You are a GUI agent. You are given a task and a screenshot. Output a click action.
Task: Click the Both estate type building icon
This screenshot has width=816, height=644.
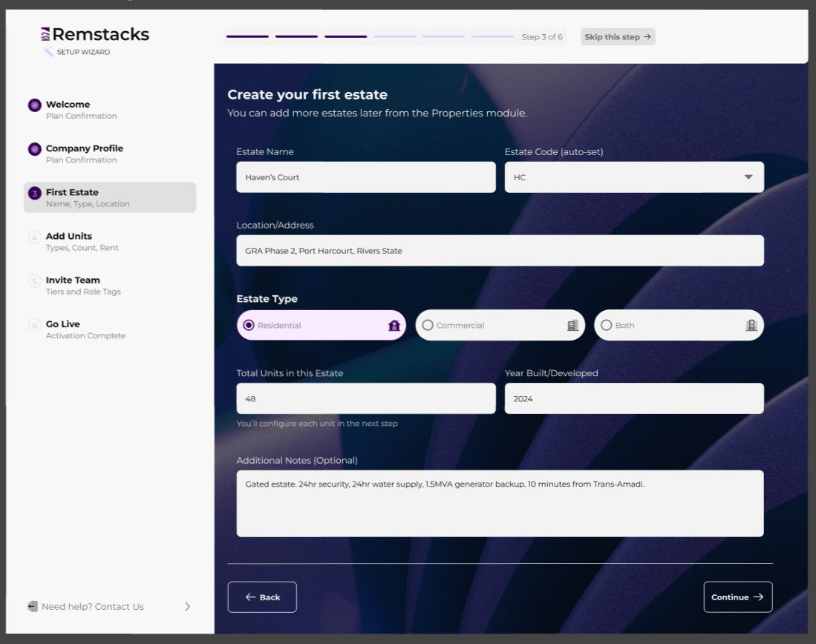pyautogui.click(x=751, y=325)
